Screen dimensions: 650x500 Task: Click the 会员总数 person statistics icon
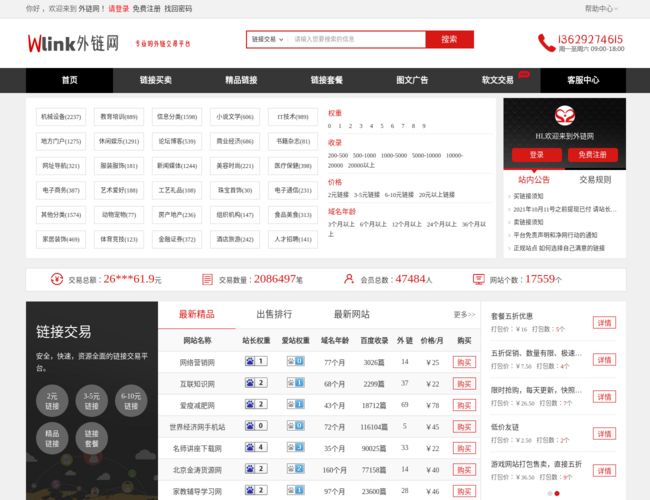point(345,280)
